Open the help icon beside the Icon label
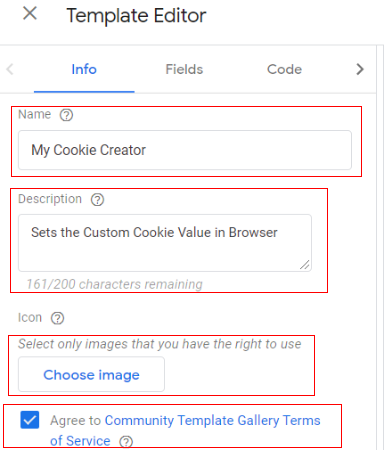 [x=57, y=318]
